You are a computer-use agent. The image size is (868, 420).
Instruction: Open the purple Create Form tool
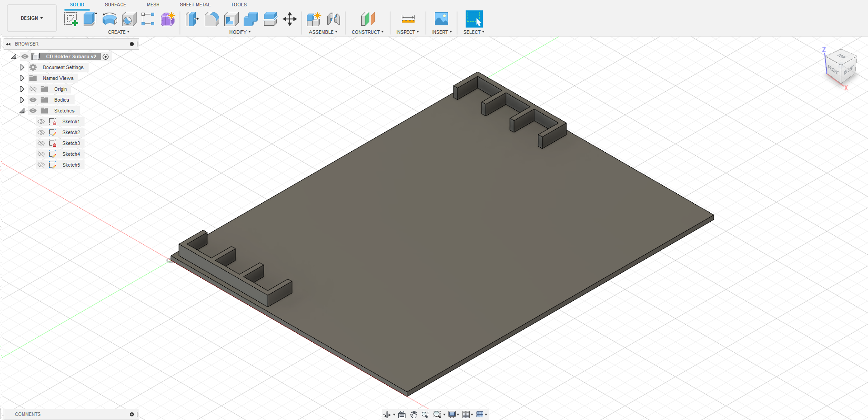[x=168, y=19]
